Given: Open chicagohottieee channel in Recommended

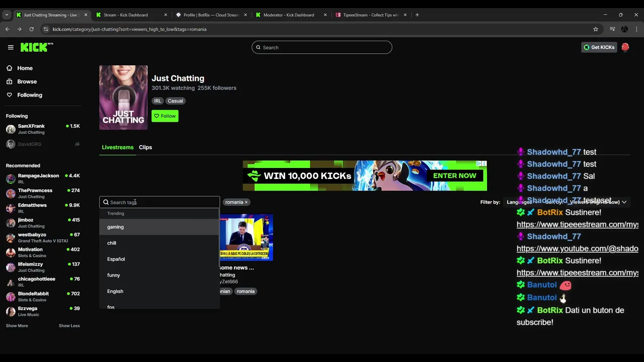Looking at the screenshot, I should click(43, 282).
